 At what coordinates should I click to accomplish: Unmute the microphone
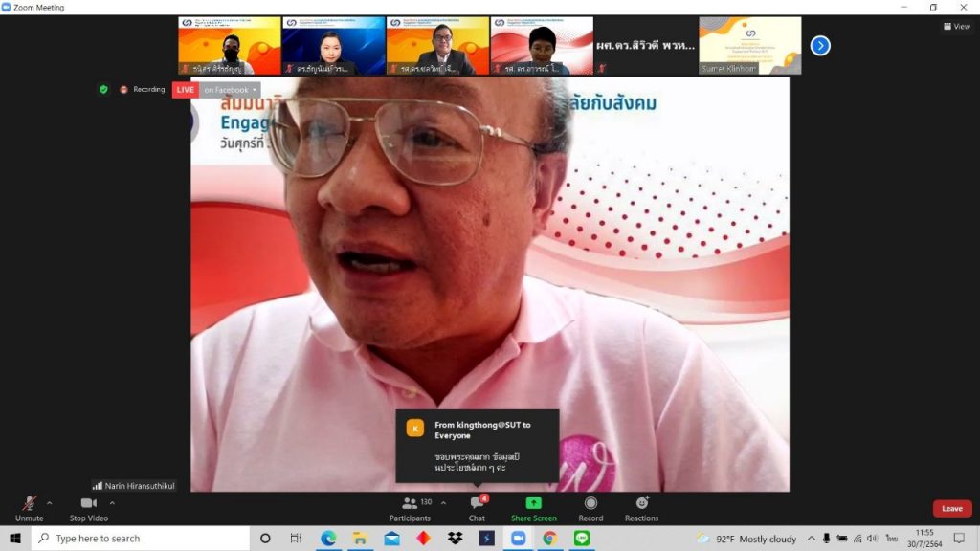tap(29, 509)
